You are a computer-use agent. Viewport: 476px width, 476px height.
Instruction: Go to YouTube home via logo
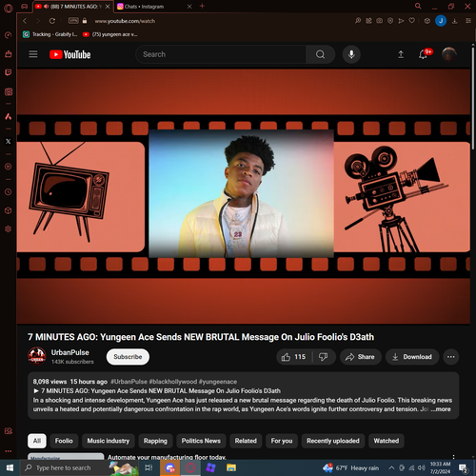70,54
